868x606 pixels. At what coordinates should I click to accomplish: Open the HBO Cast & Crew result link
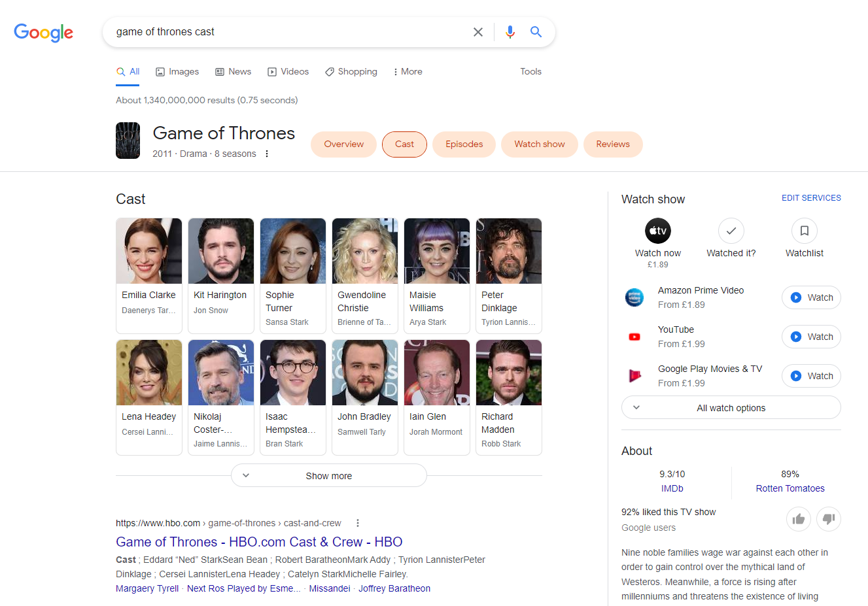point(259,541)
